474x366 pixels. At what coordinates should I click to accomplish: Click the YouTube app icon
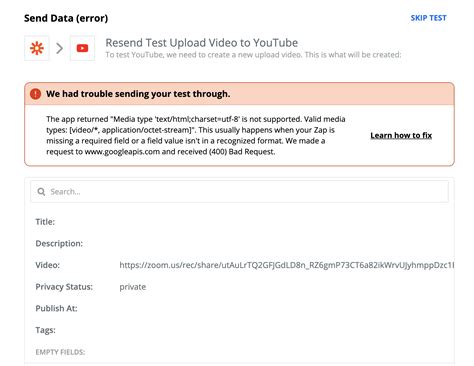click(x=82, y=48)
